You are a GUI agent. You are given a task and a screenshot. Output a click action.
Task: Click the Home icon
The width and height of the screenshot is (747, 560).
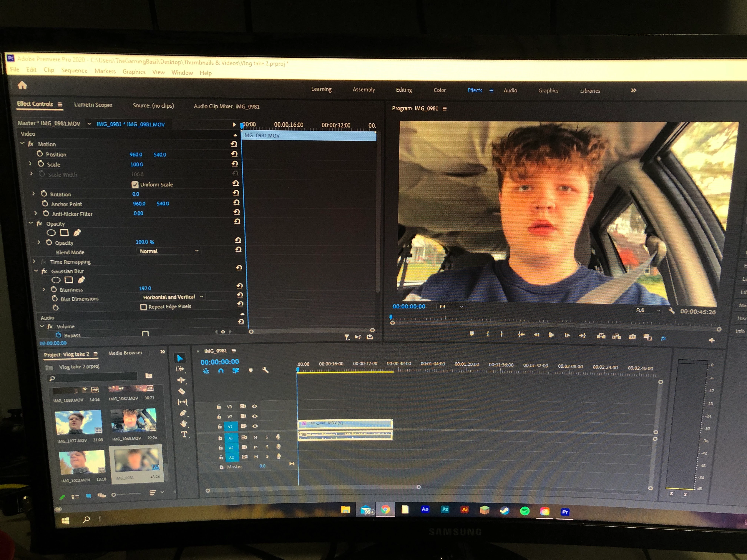tap(22, 85)
